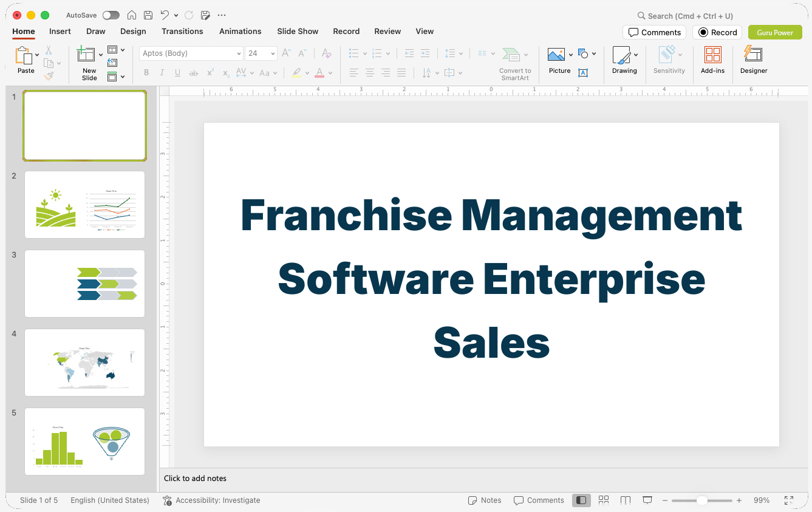The width and height of the screenshot is (812, 512).
Task: Toggle the AutoSave switch
Action: tap(111, 15)
